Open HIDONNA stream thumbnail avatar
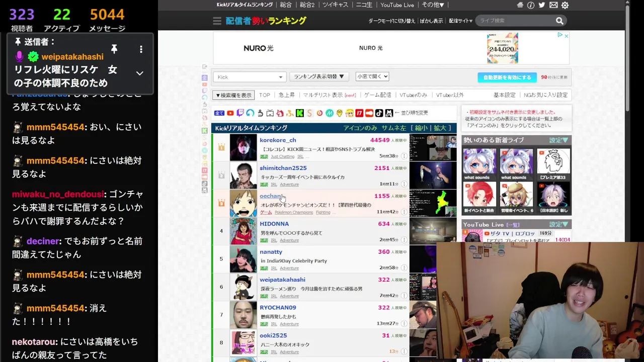Viewport: 644px width, 362px height. click(x=244, y=231)
